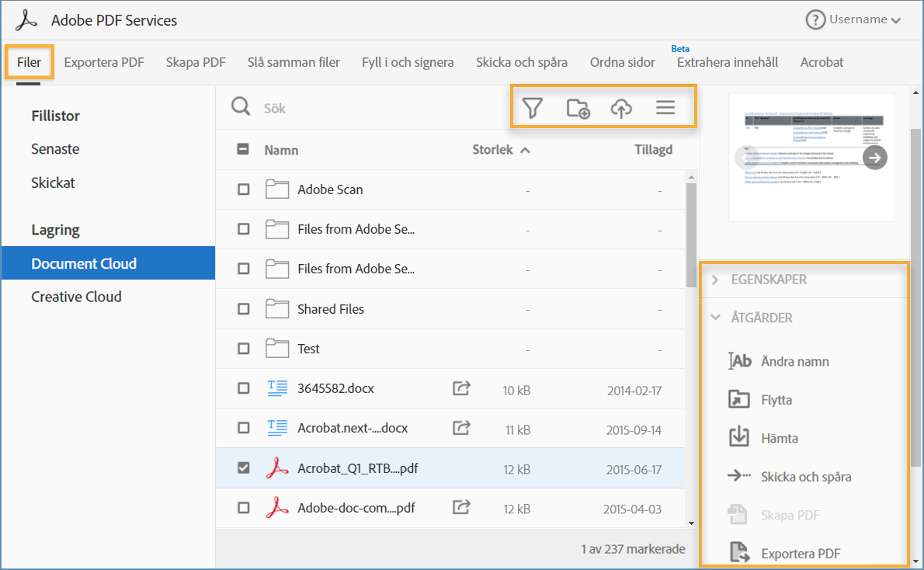
Task: Click the Ändra namn rename icon
Action: tap(739, 361)
